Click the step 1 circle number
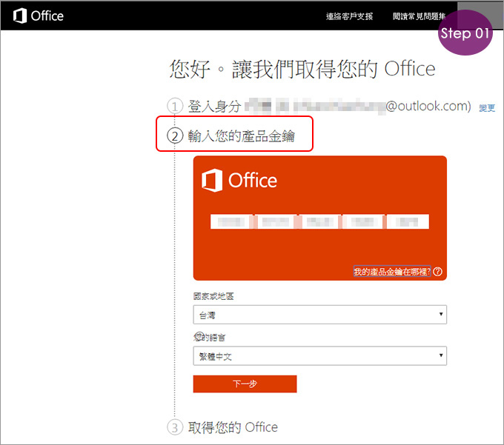 click(x=175, y=106)
